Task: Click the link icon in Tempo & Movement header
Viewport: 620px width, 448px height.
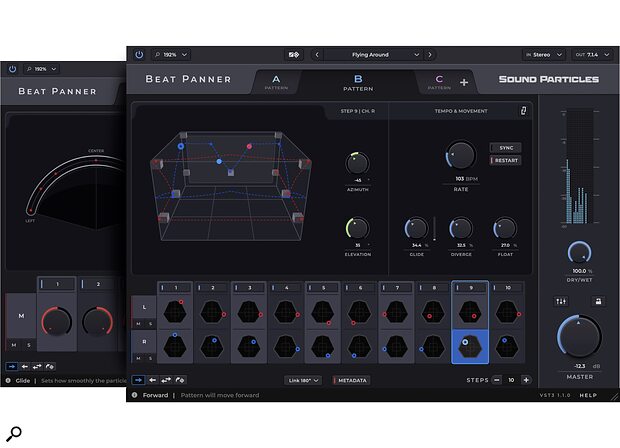Action: [x=523, y=111]
